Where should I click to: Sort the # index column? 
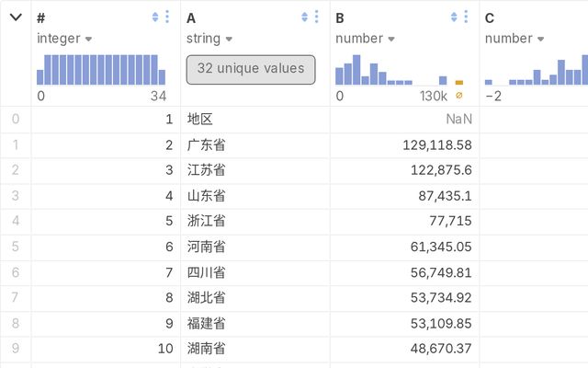pos(155,17)
